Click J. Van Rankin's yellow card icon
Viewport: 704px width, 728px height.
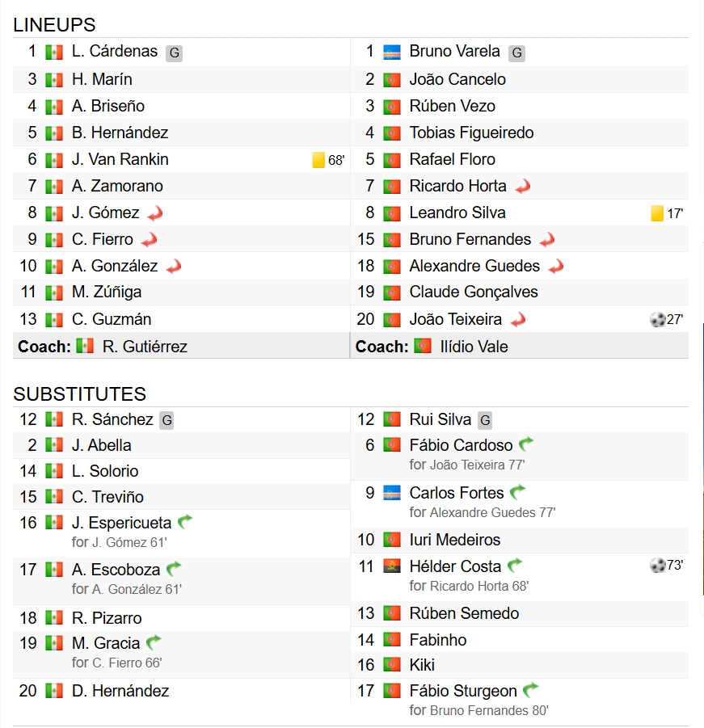[x=318, y=160]
